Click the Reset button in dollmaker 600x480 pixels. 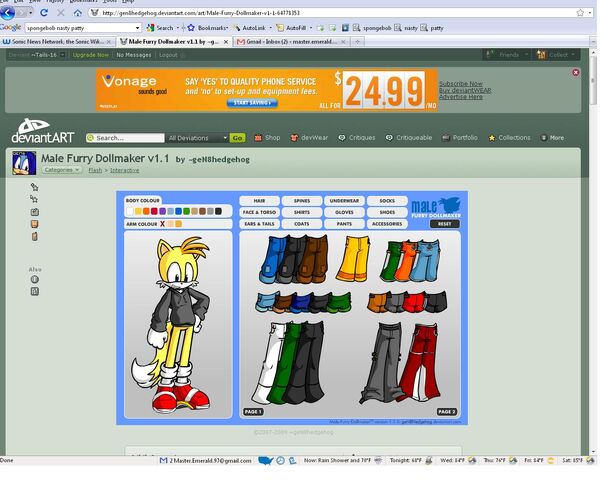pos(444,224)
